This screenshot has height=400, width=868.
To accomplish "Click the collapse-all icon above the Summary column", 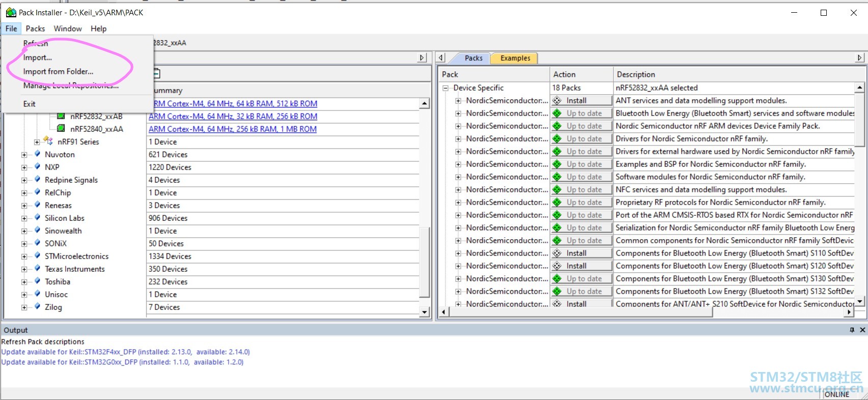I will point(157,74).
